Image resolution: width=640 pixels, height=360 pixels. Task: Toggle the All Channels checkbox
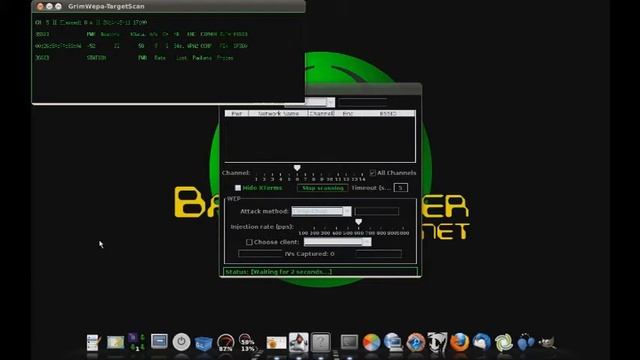point(372,173)
